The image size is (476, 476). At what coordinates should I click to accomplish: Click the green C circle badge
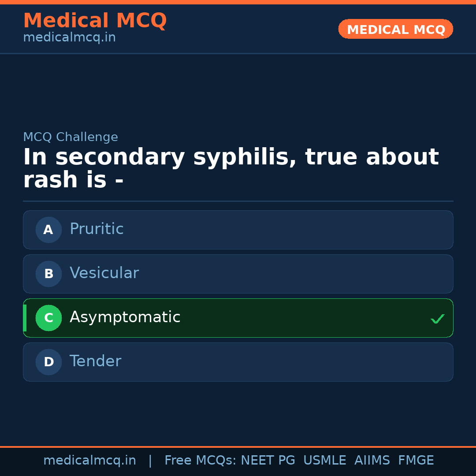[48, 318]
